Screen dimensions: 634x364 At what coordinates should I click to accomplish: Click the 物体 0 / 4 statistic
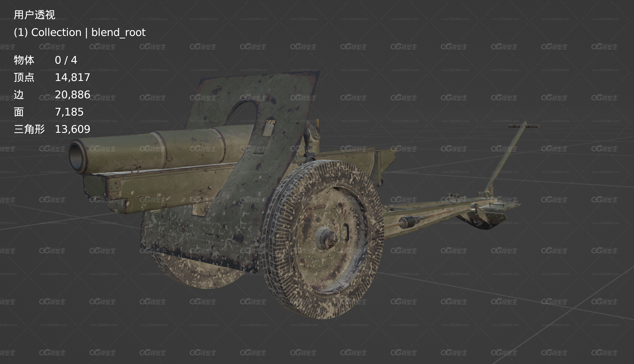(45, 60)
